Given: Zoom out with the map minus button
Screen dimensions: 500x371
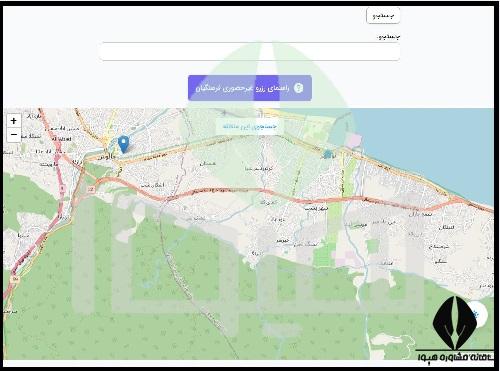Looking at the screenshot, I should 14,135.
